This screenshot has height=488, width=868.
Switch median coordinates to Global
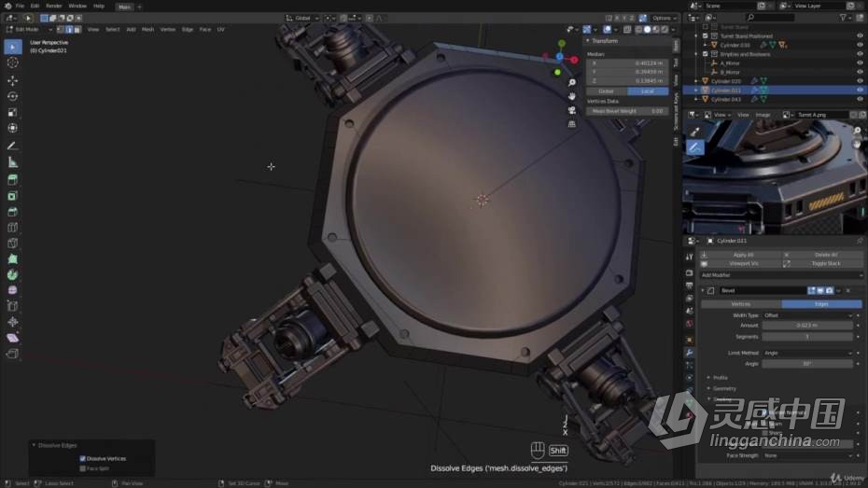pyautogui.click(x=606, y=91)
